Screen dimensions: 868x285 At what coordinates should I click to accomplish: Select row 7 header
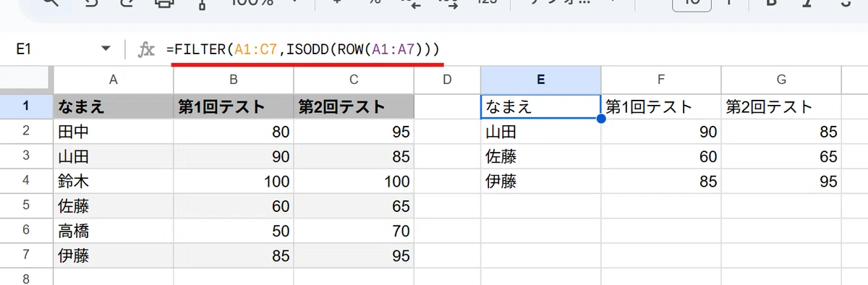26,255
